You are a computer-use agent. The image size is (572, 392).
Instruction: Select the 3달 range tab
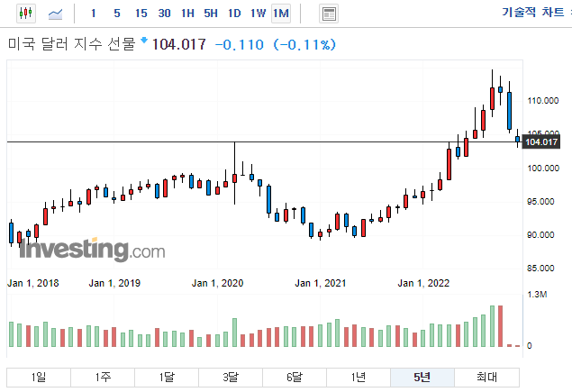pos(231,377)
